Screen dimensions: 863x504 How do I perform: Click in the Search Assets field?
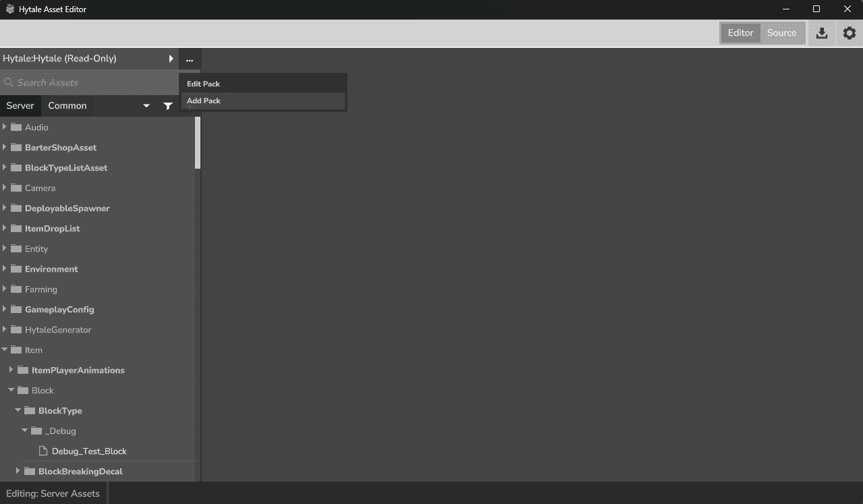pos(88,83)
